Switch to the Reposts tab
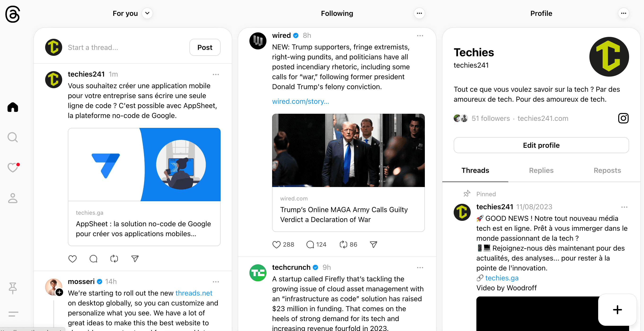The height and width of the screenshot is (331, 644). (x=608, y=170)
